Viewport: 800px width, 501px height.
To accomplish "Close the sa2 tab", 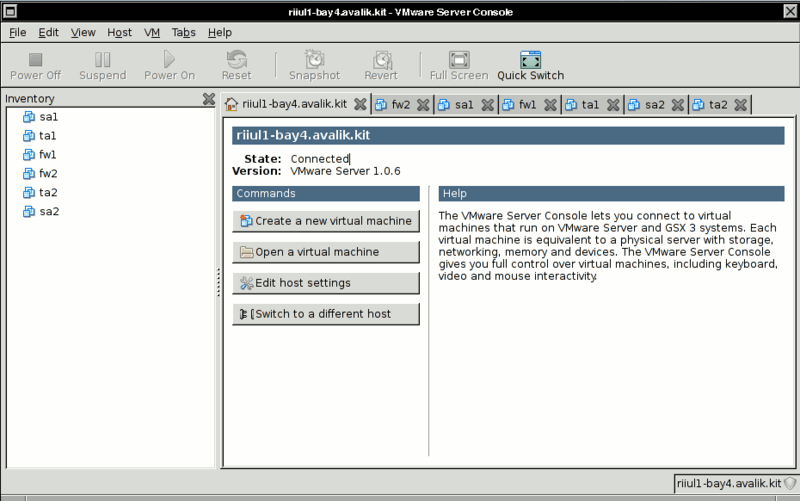I will tap(678, 105).
